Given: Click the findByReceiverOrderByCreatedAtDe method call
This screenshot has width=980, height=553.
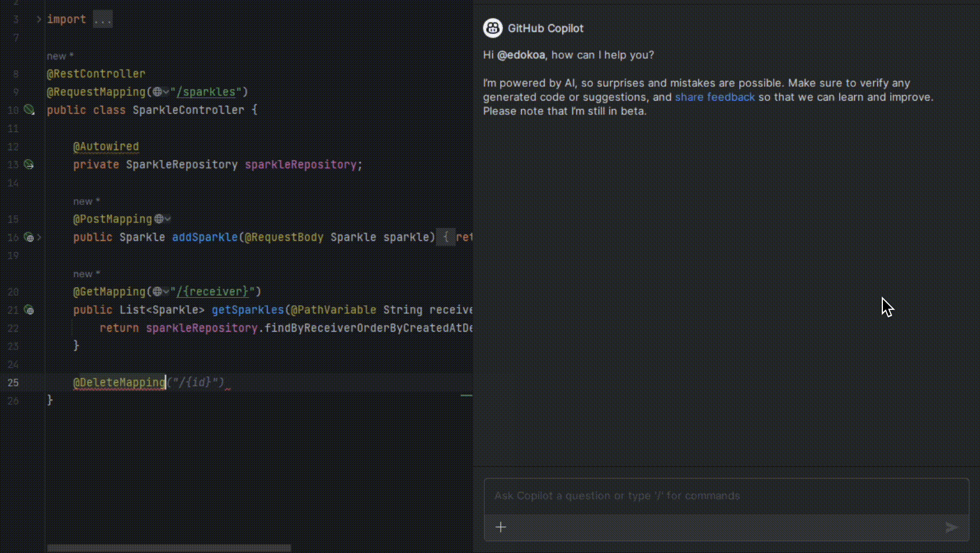Looking at the screenshot, I should coord(368,328).
